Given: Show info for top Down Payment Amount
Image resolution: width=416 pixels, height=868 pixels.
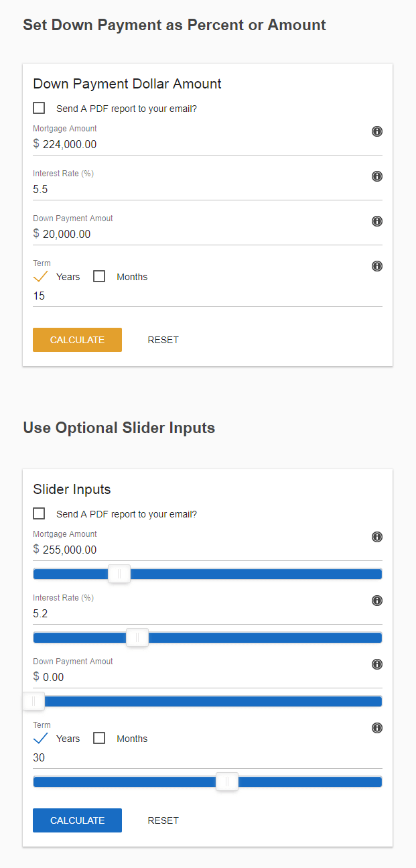Looking at the screenshot, I should tap(377, 221).
